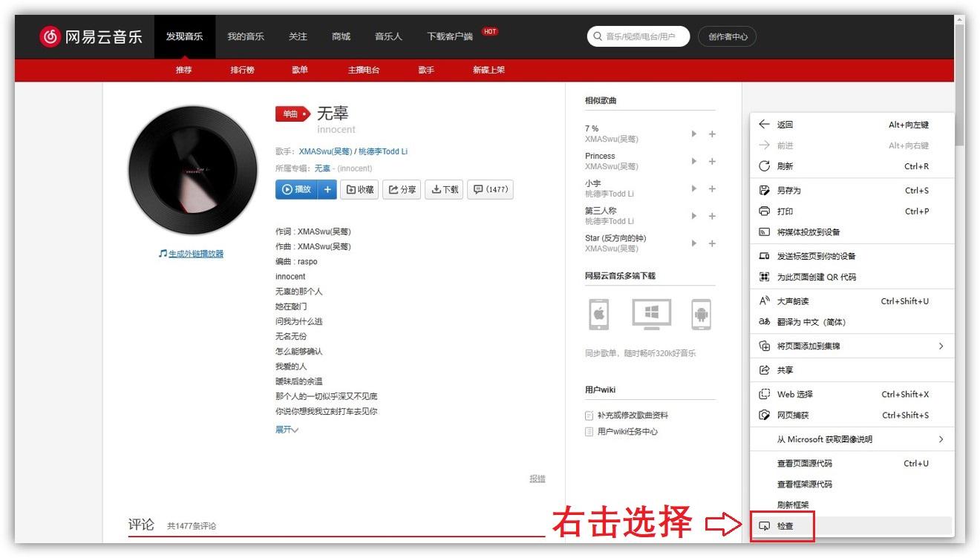Choose Web 选择 in the context menu
This screenshot has height=558, width=980.
pyautogui.click(x=852, y=394)
